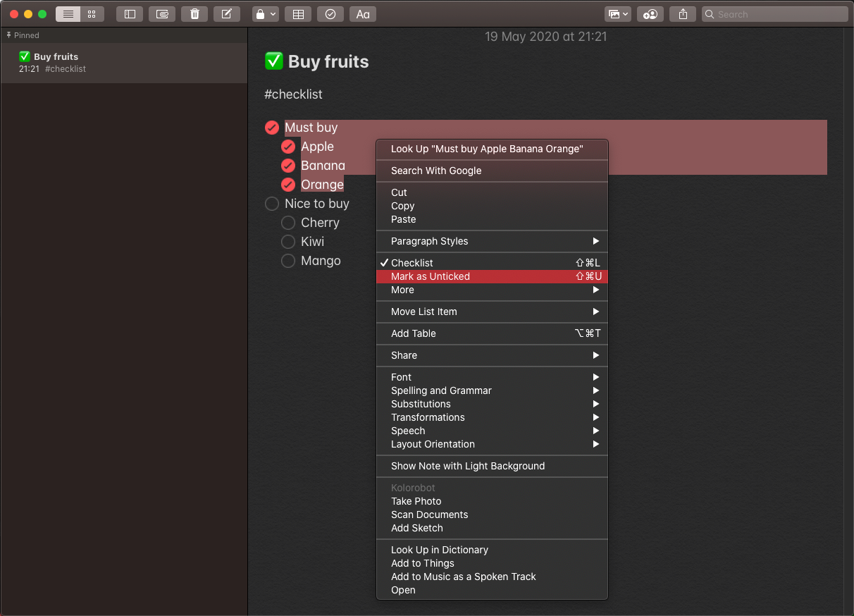Open the lock dropdown chevron in the toolbar
854x616 pixels.
[x=273, y=14]
